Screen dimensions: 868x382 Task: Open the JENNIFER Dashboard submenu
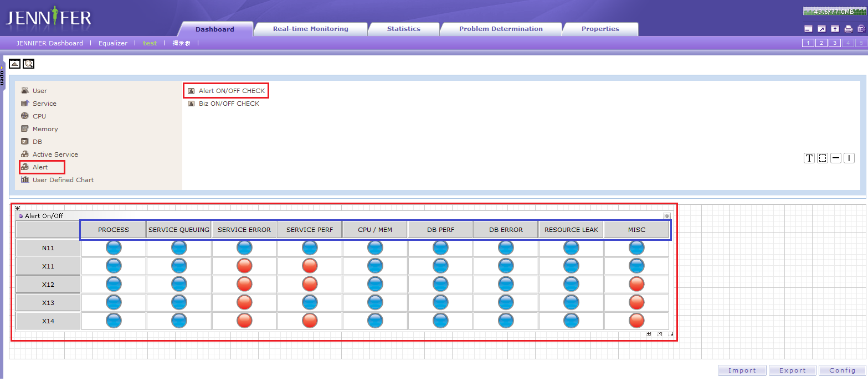(49, 43)
